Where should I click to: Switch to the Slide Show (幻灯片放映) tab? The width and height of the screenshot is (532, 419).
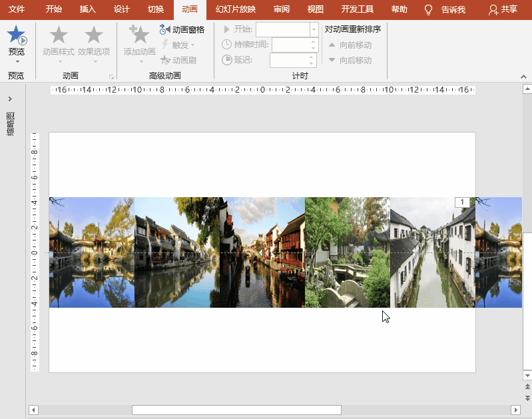236,9
